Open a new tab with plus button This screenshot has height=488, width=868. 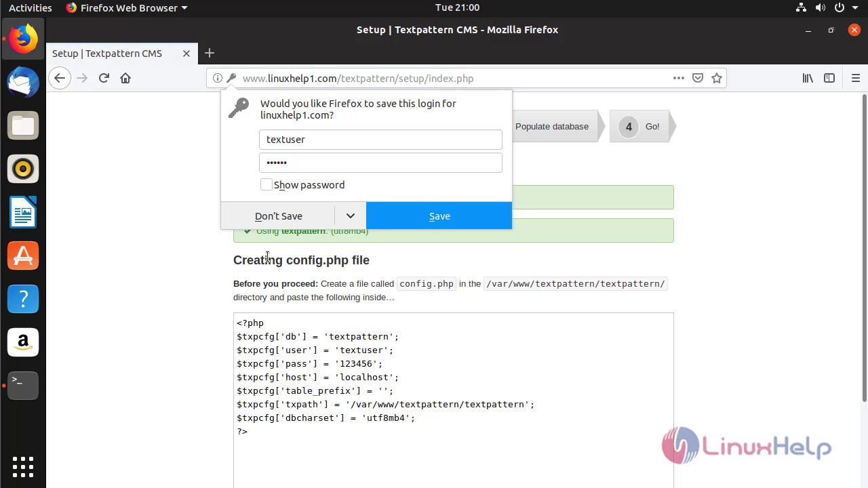click(210, 53)
